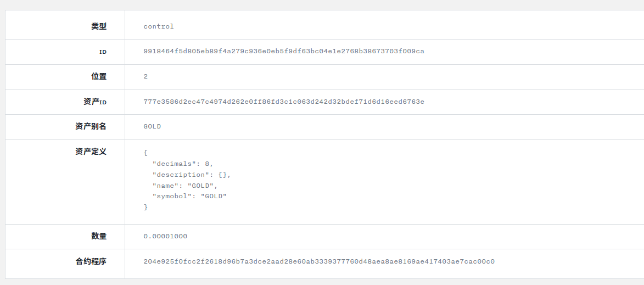Select the ID hash starting with 9918464f

(284, 52)
